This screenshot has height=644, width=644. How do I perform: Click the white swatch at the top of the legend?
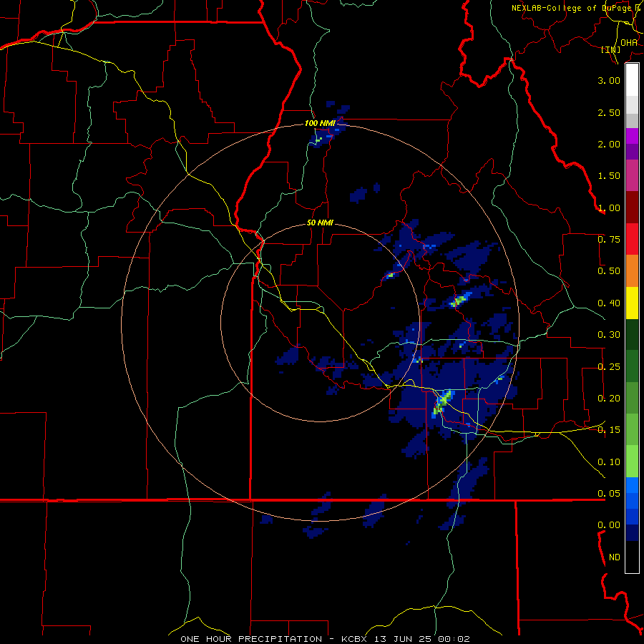[x=632, y=79]
